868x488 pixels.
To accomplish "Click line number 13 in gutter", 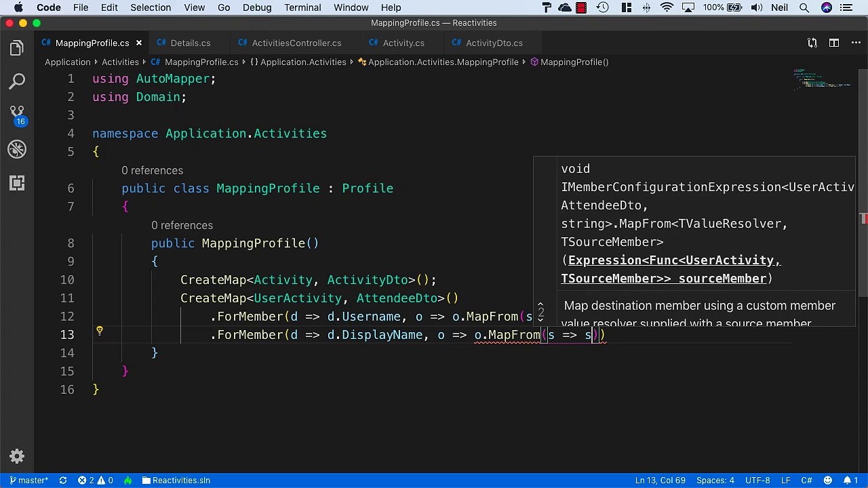I will (67, 334).
